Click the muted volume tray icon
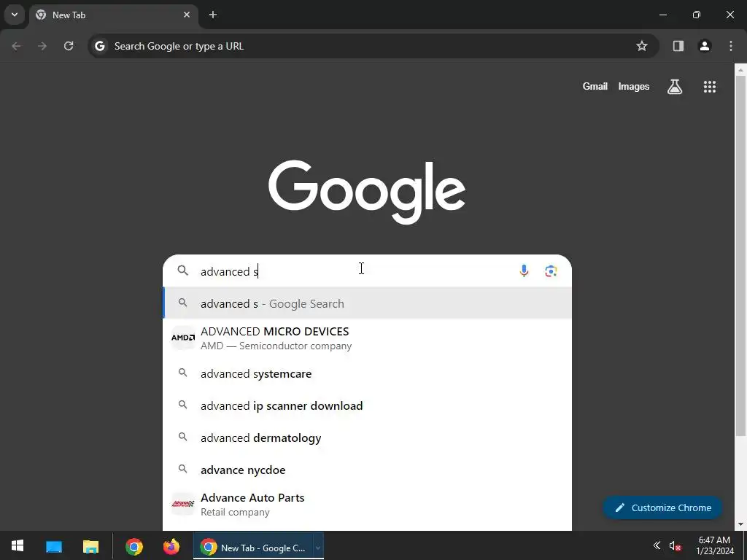This screenshot has height=560, width=747. (674, 545)
